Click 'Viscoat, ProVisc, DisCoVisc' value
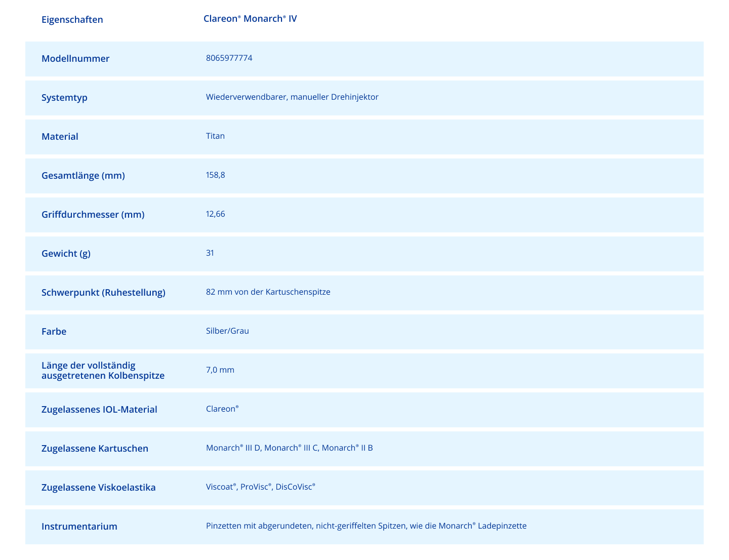The image size is (729, 560). [261, 487]
